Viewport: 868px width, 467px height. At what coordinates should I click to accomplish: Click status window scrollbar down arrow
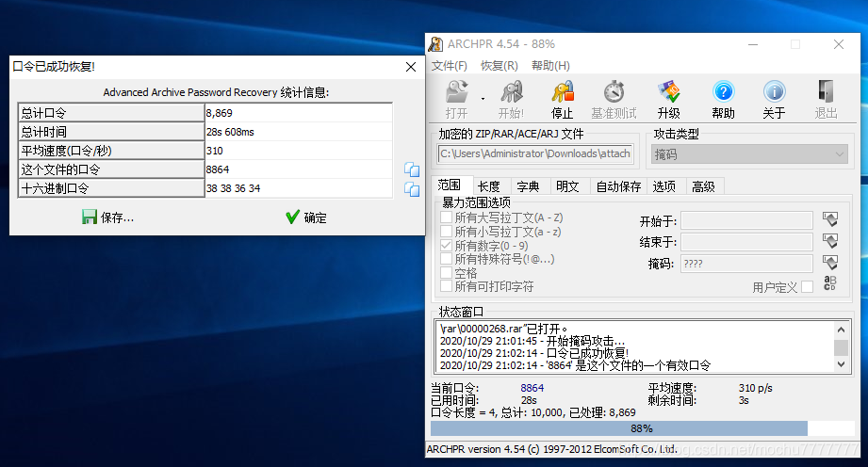[841, 364]
